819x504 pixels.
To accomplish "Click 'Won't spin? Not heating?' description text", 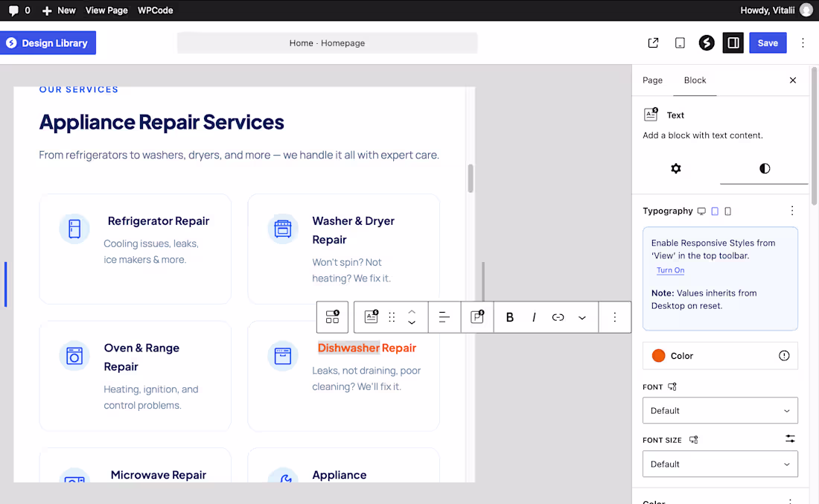I will pyautogui.click(x=351, y=270).
